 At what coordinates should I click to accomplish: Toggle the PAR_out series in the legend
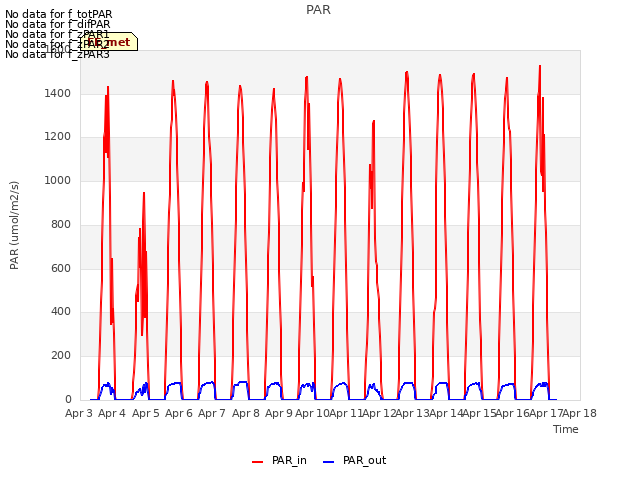[x=354, y=460]
